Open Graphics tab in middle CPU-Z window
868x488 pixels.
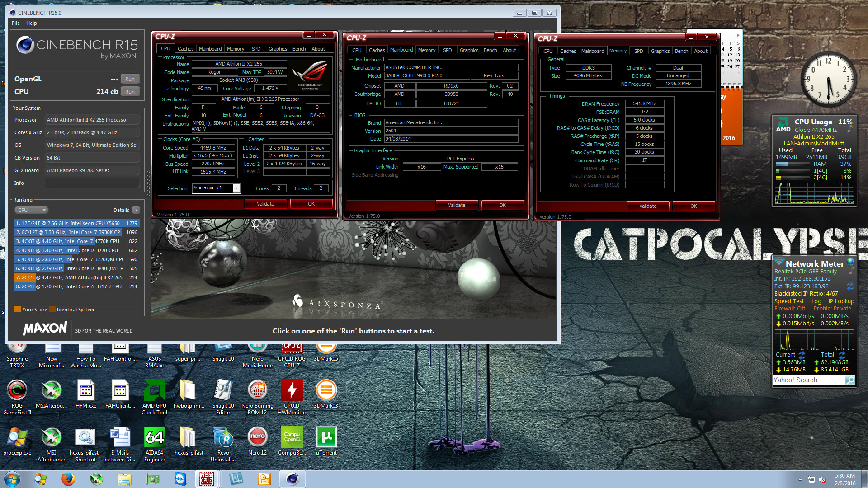[x=469, y=50]
